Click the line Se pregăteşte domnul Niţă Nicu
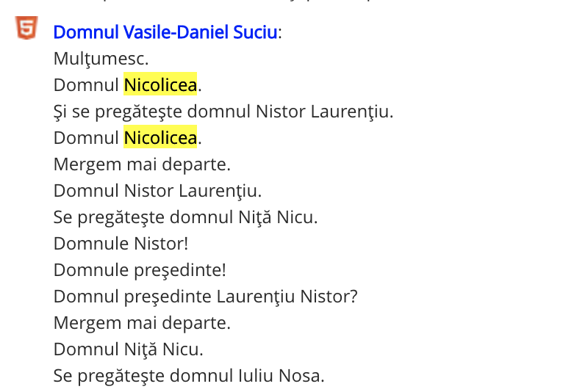This screenshot has height=392, width=563. 186,217
